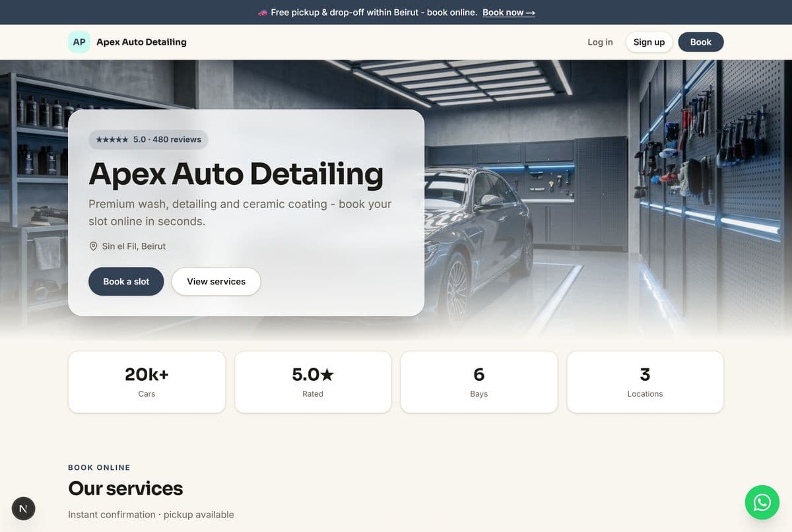Screen dimensions: 792x532
Task: Click the car in the hero background photo
Action: pos(478,238)
